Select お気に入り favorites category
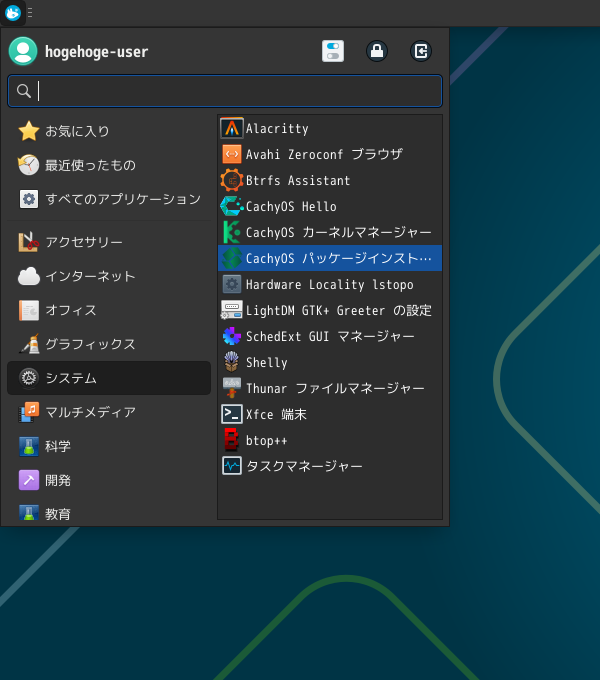 pyautogui.click(x=109, y=131)
